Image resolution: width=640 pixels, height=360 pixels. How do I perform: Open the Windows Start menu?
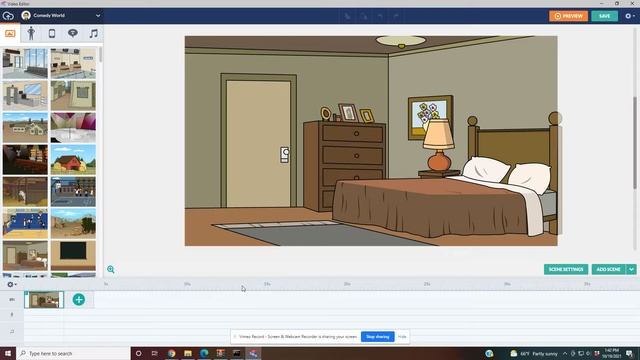point(8,353)
